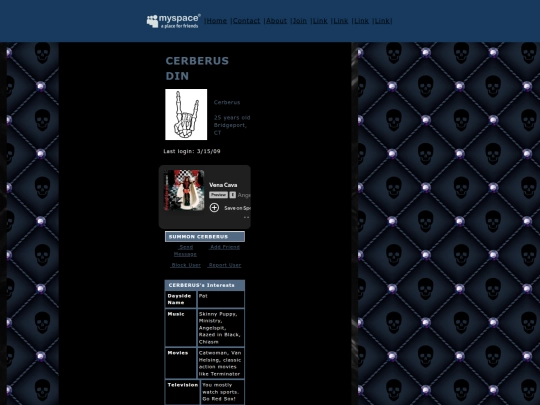This screenshot has width=540, height=405.
Task: Click the SUMMON CERBERUS section header
Action: pyautogui.click(x=205, y=237)
